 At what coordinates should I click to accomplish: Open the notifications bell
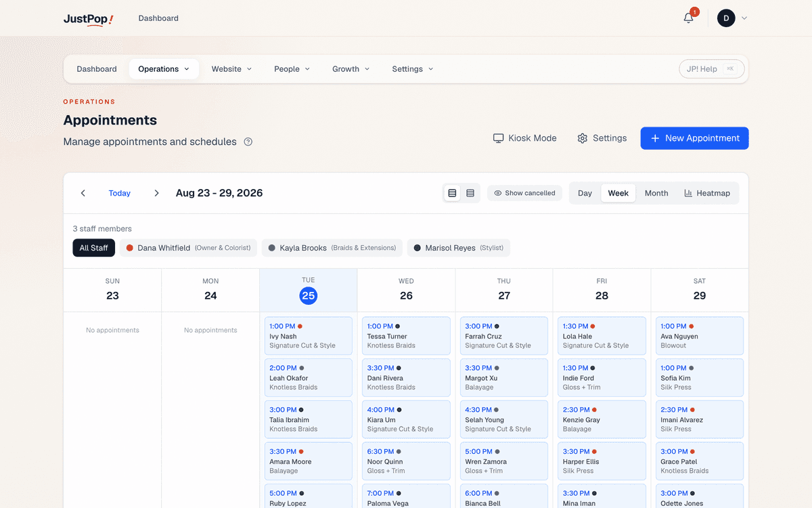tap(689, 18)
